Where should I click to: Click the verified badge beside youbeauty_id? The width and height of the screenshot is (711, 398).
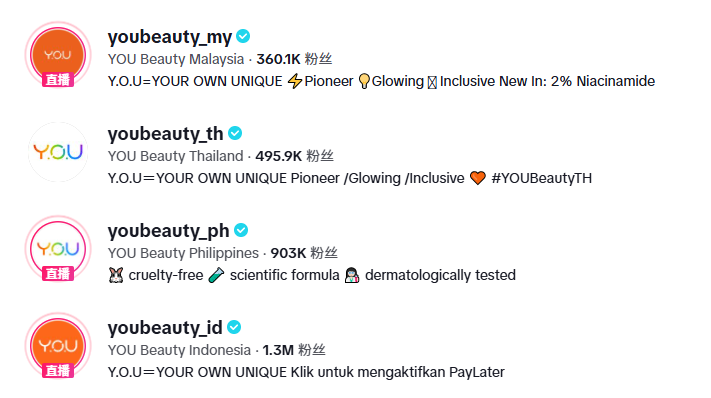tap(234, 327)
